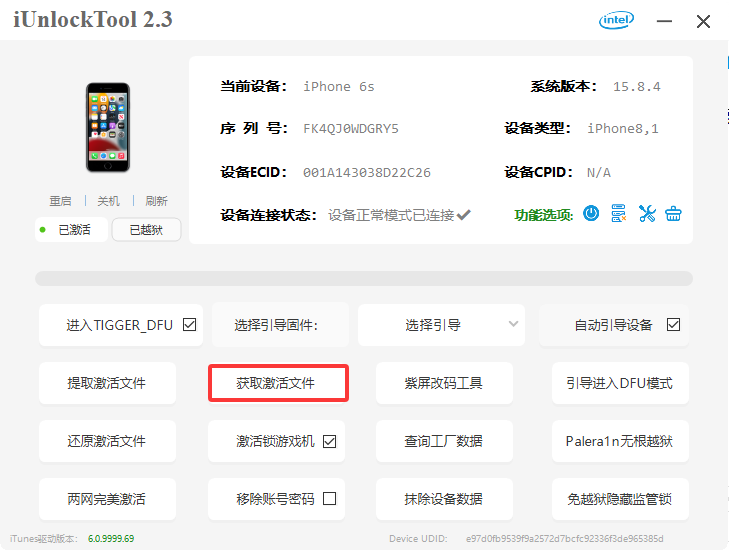
Task: Minimize the iUnlockTool window
Action: coord(664,21)
